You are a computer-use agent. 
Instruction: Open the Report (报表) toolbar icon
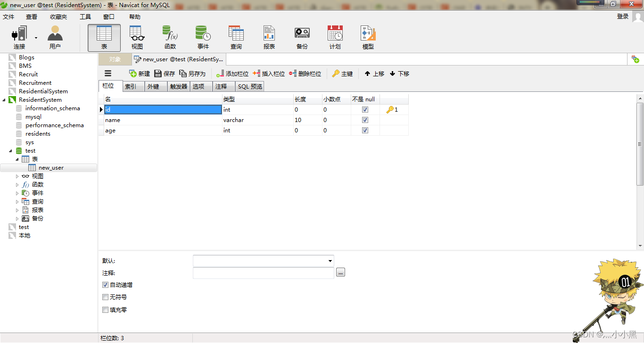tap(269, 38)
